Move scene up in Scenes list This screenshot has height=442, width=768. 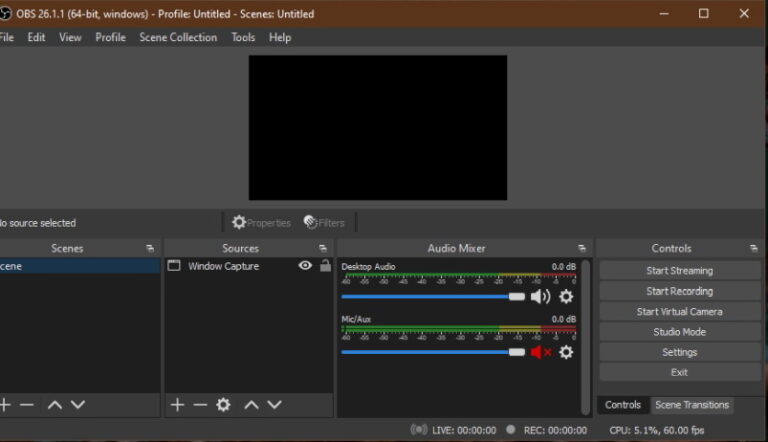[x=55, y=405]
